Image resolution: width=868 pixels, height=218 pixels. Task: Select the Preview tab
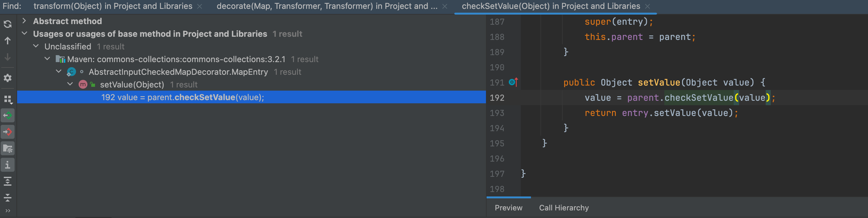(508, 208)
